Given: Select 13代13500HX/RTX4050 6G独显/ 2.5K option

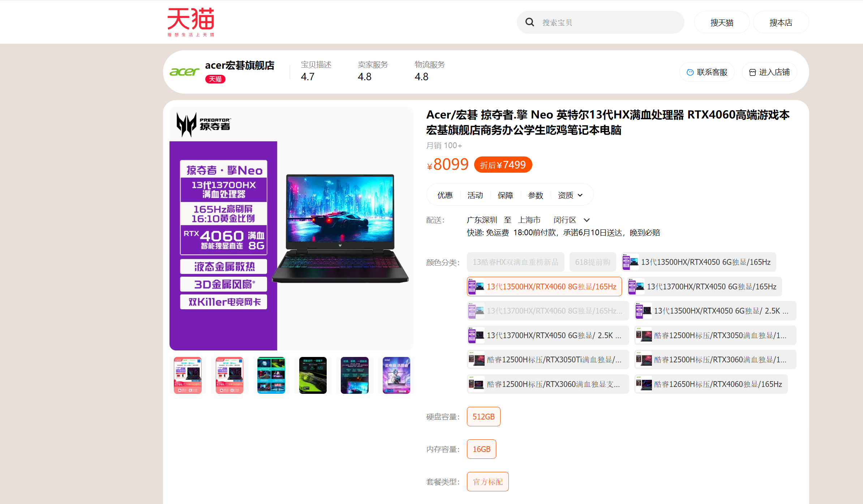Looking at the screenshot, I should [x=715, y=311].
